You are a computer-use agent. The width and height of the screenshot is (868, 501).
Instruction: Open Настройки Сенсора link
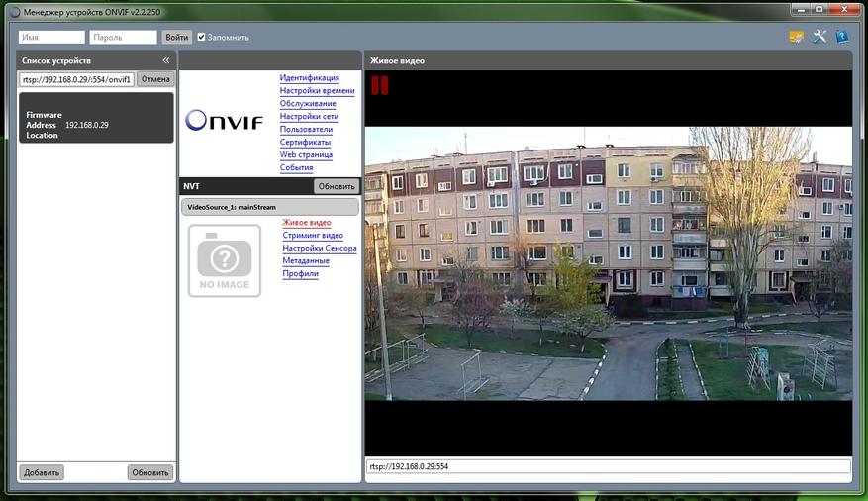point(319,249)
